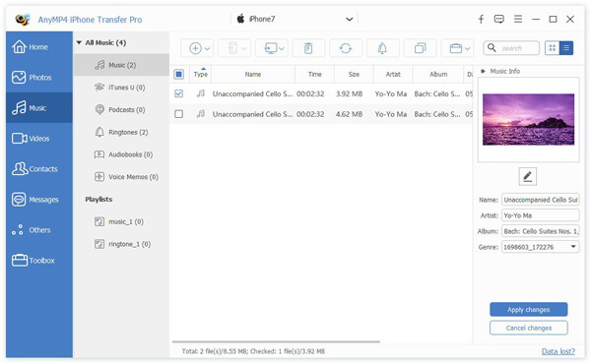This screenshot has height=364, width=591.
Task: Open the Contacts section
Action: [x=38, y=169]
